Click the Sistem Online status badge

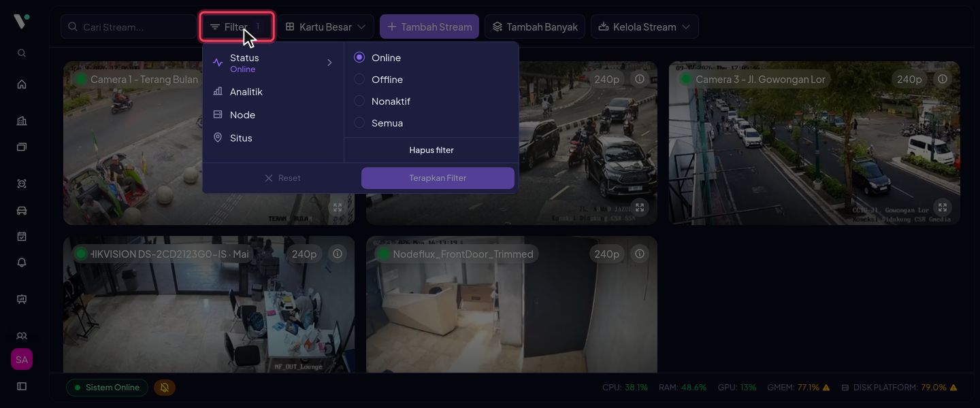[x=107, y=388]
